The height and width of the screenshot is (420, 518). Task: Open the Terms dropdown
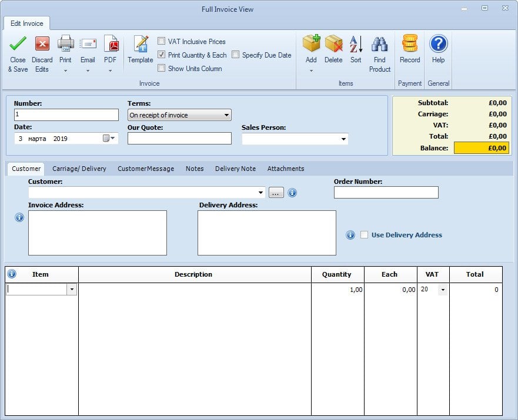point(227,115)
